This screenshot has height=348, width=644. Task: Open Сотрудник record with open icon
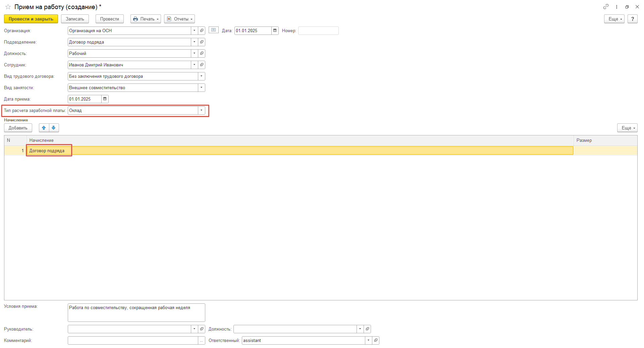(202, 65)
